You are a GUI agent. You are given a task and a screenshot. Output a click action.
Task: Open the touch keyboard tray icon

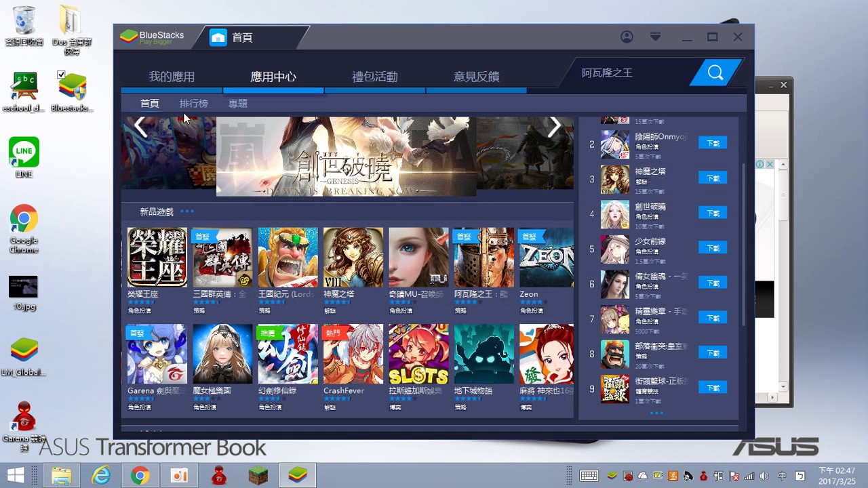(x=589, y=476)
